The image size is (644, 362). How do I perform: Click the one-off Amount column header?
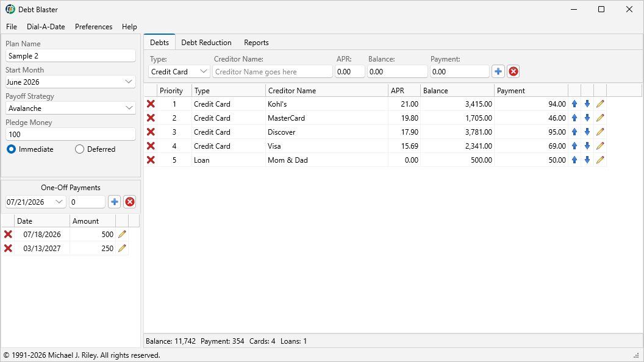pos(93,221)
